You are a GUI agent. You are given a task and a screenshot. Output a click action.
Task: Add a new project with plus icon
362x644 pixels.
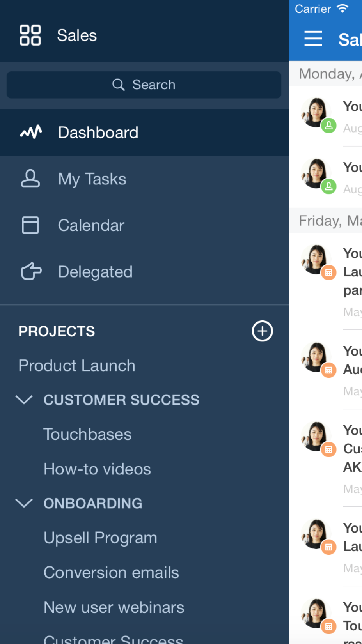[x=262, y=331]
